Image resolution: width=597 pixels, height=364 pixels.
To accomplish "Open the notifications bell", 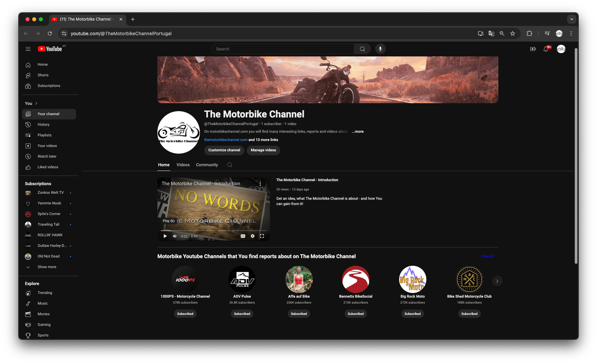I will pyautogui.click(x=546, y=49).
